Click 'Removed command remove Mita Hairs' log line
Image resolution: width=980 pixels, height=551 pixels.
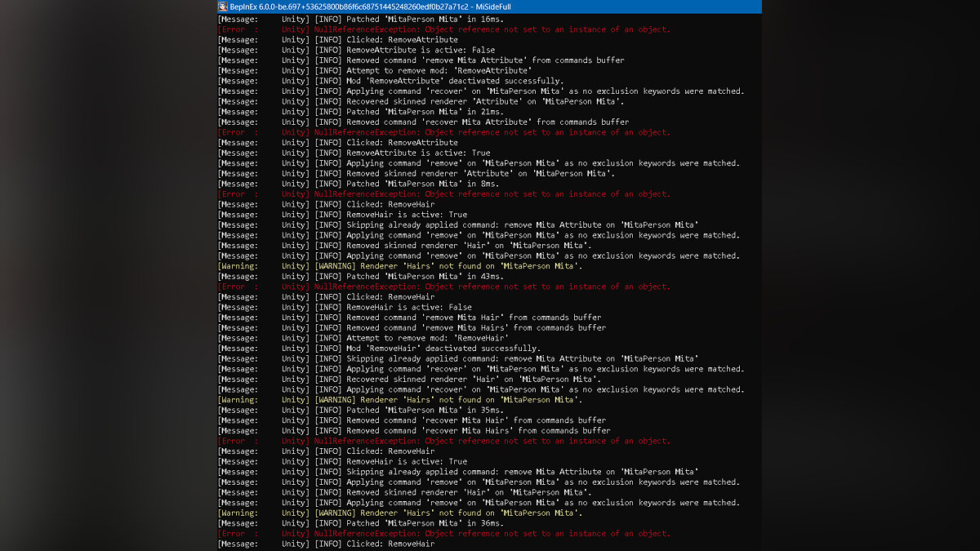coord(476,328)
